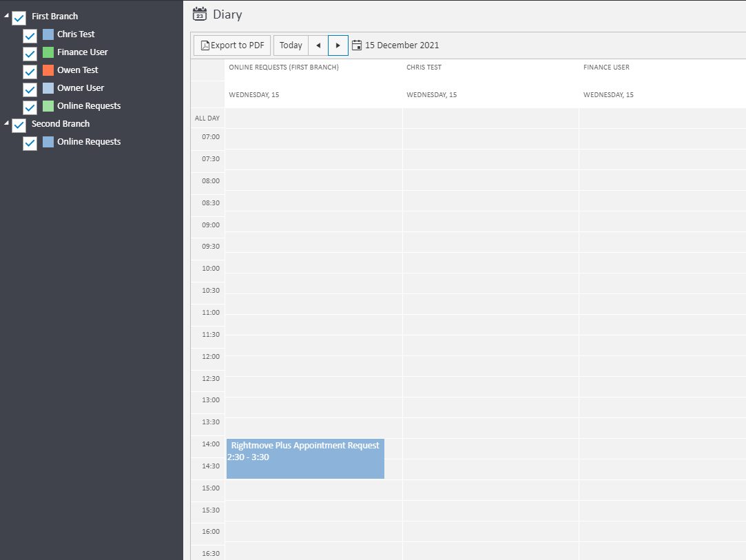The image size is (746, 560).
Task: Open the calendar date picker icon
Action: (357, 45)
